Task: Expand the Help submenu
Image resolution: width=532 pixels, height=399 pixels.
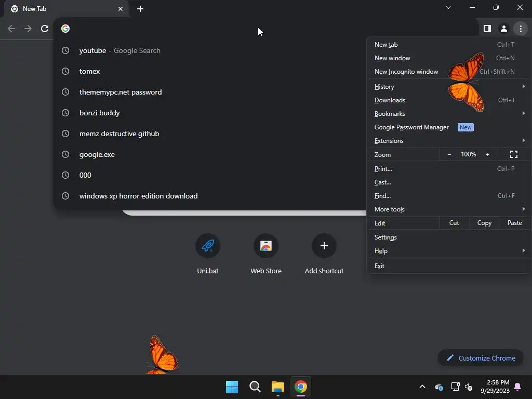Action: point(449,251)
